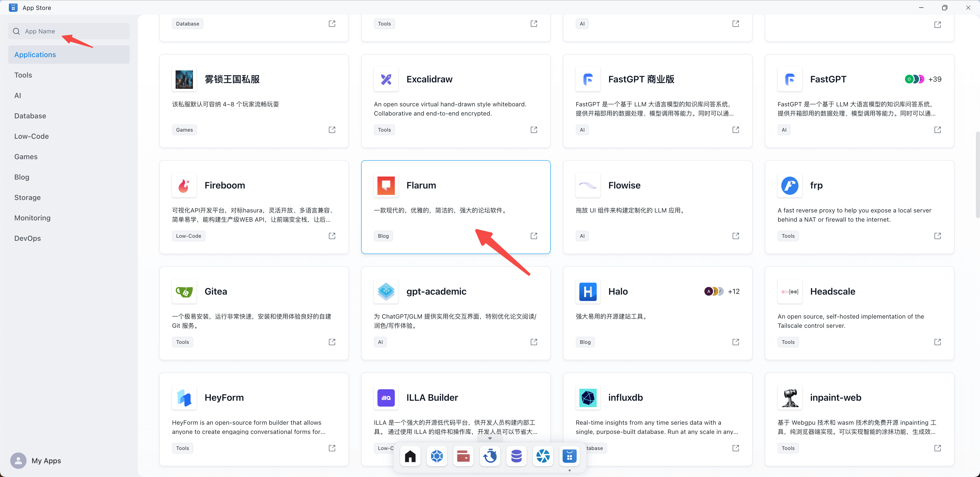This screenshot has width=980, height=477.
Task: Open the red wallet icon in the dock
Action: (x=463, y=456)
